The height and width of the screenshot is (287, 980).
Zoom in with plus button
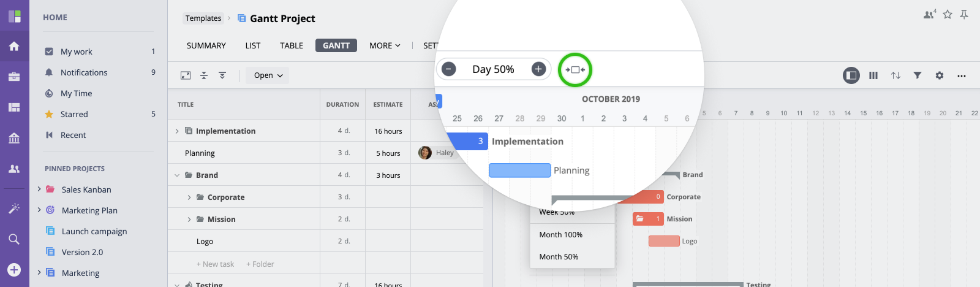[x=538, y=69]
